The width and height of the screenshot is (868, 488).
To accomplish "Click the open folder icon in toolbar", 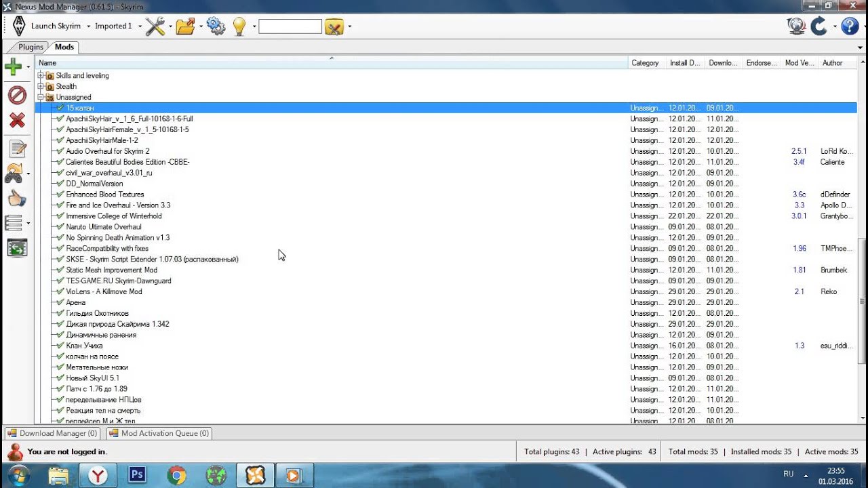I will click(185, 26).
